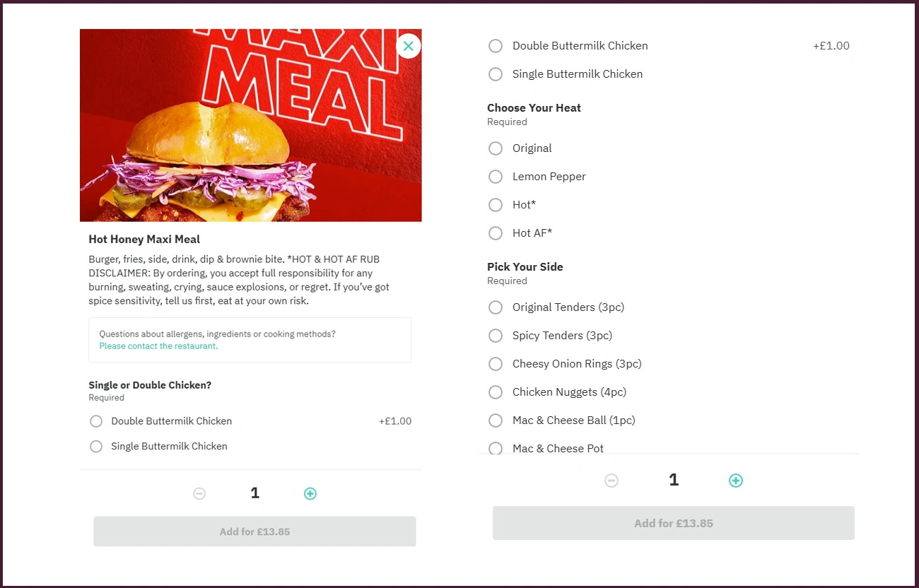Click left panel 'Add for £13.85' button
This screenshot has width=919, height=588.
pyautogui.click(x=254, y=531)
